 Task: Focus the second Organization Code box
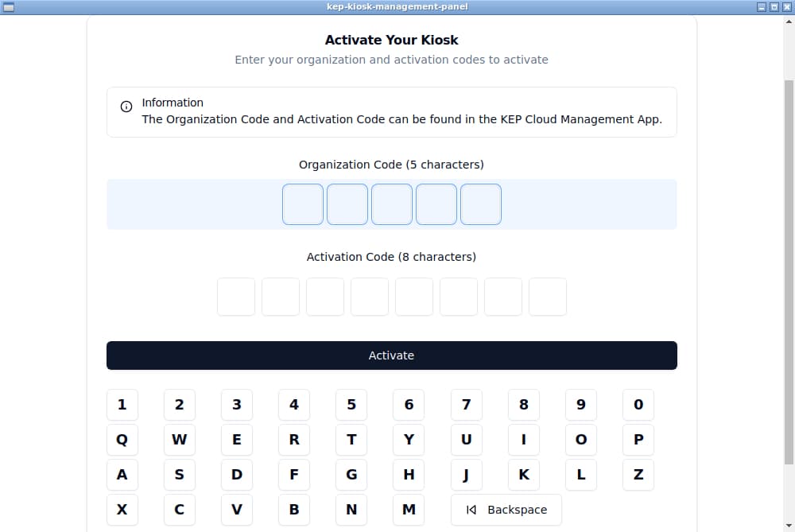tap(347, 204)
